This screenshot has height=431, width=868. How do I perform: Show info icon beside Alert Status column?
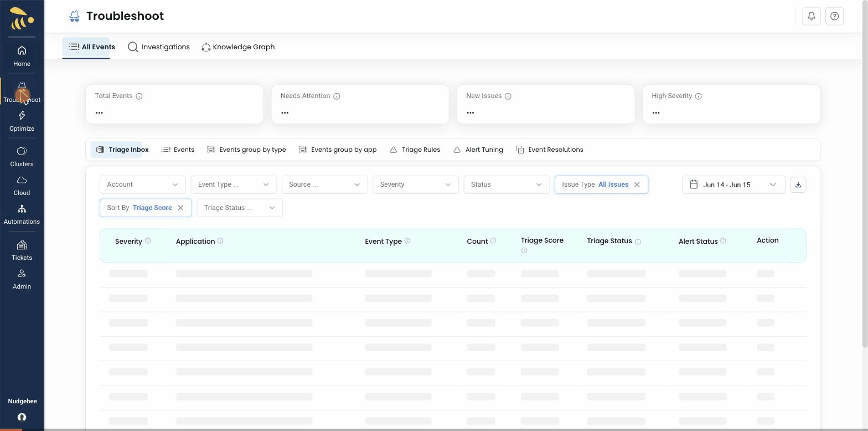tap(724, 240)
